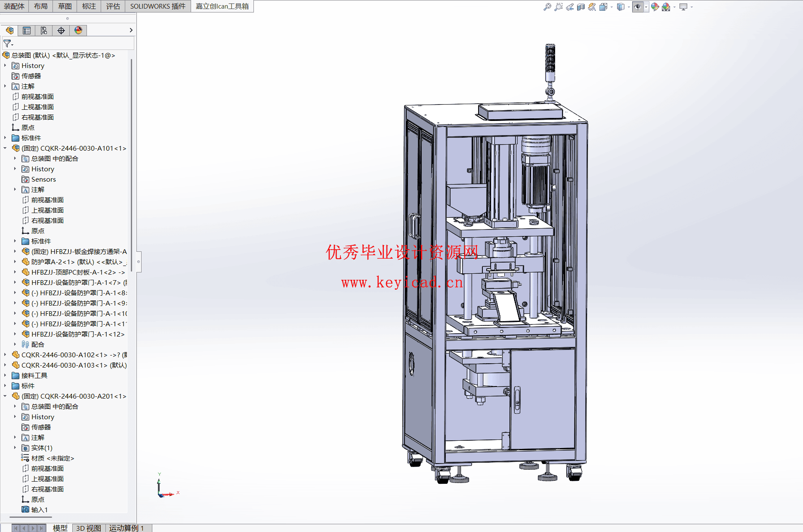
Task: Click the feature tree filter icon
Action: click(x=8, y=43)
